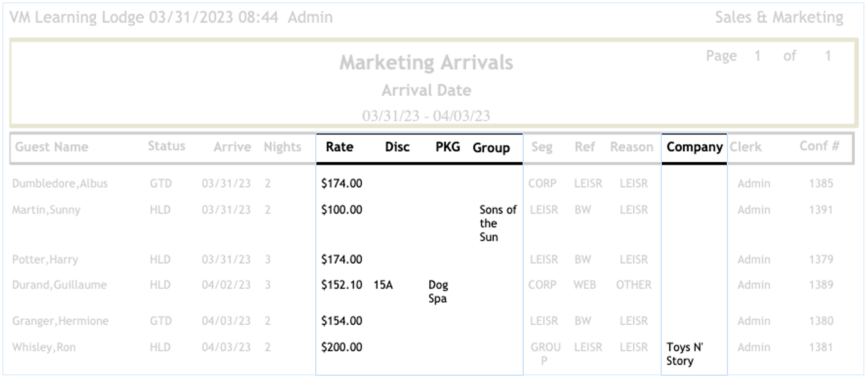Click confirmation number 1389
Screen dimensions: 868x379
[x=821, y=285]
